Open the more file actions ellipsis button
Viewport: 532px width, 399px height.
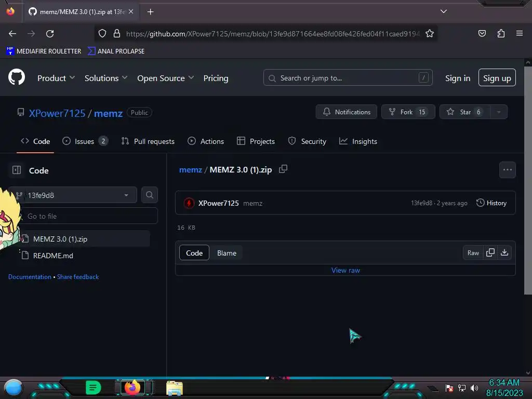pos(507,170)
